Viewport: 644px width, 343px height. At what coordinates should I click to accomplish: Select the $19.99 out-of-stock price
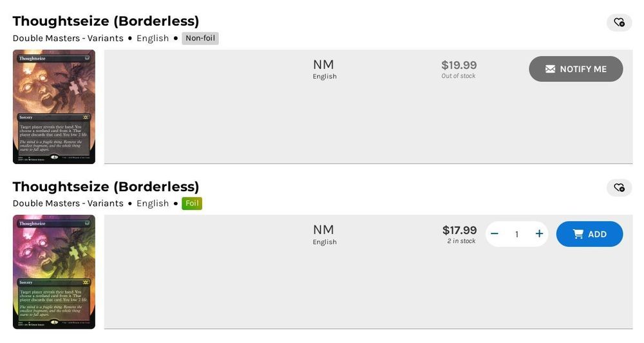click(x=459, y=65)
